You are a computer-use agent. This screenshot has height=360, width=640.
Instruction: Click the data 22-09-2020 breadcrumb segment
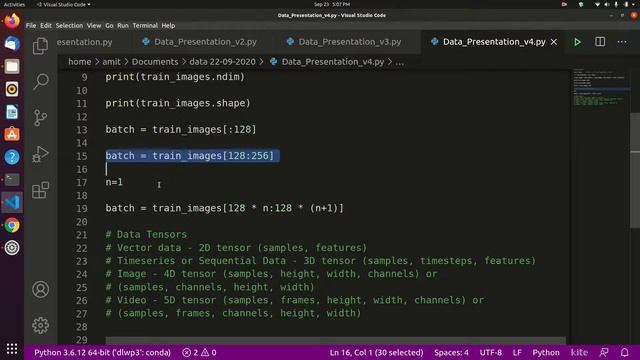tap(222, 62)
